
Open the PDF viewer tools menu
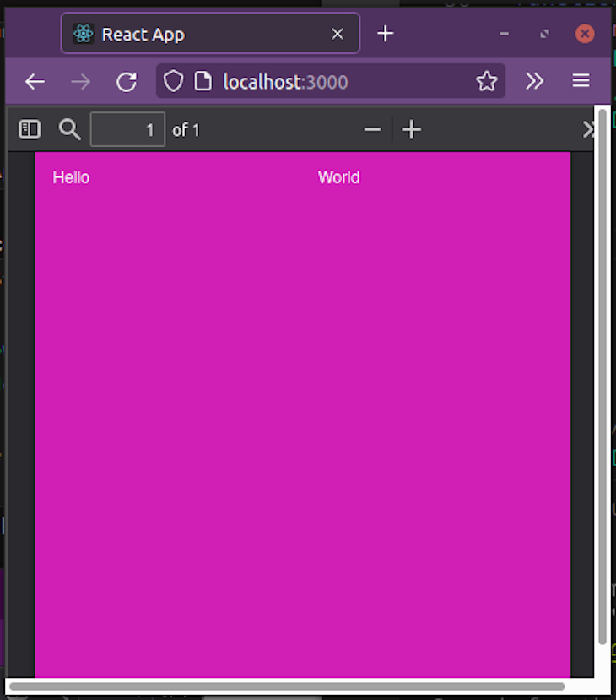[x=588, y=129]
